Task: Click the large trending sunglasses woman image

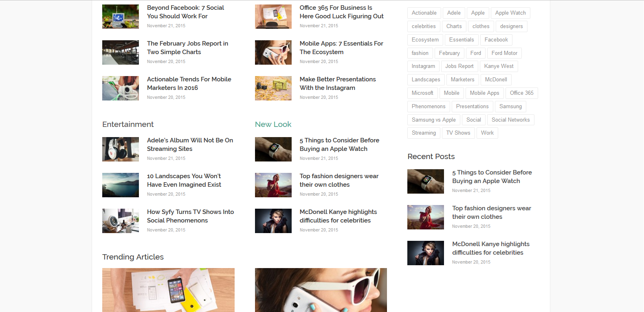Action: click(x=321, y=290)
